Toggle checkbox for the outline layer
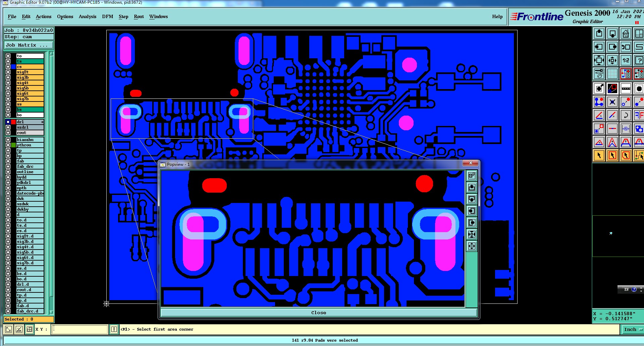The height and width of the screenshot is (346, 644). [8, 172]
